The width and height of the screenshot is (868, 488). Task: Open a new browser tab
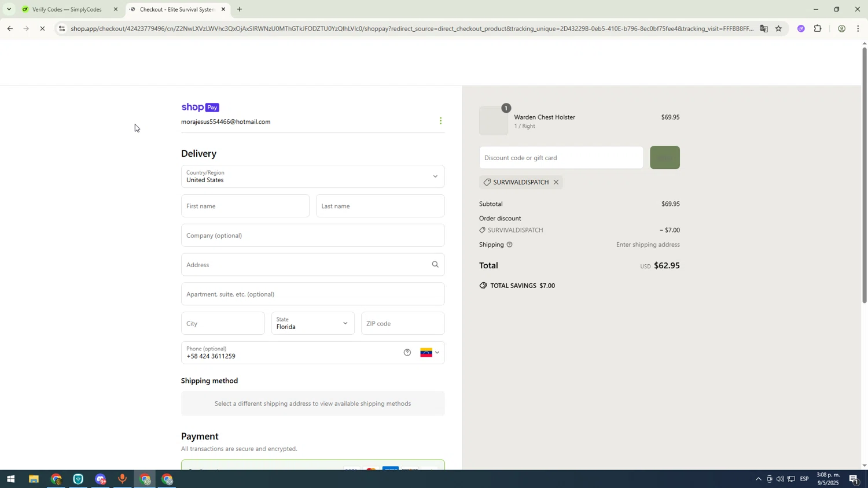coord(240,9)
